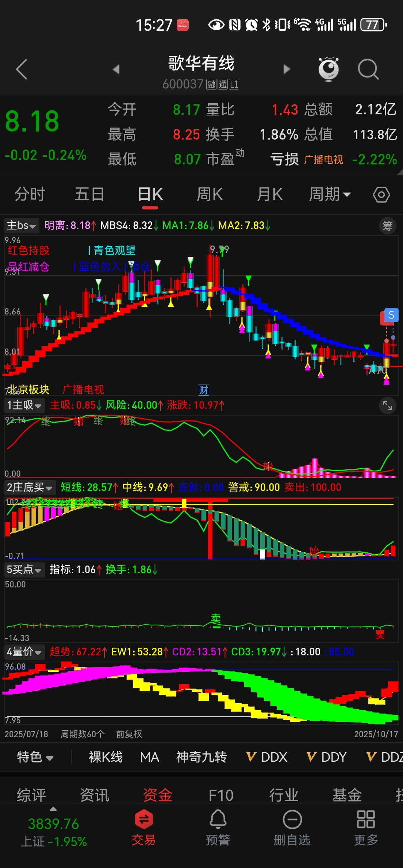Open the 资讯 tab
The height and width of the screenshot is (868, 403).
(95, 795)
